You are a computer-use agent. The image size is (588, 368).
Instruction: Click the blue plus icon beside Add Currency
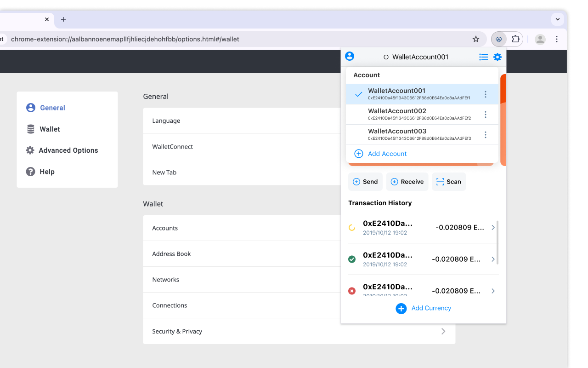coord(401,308)
